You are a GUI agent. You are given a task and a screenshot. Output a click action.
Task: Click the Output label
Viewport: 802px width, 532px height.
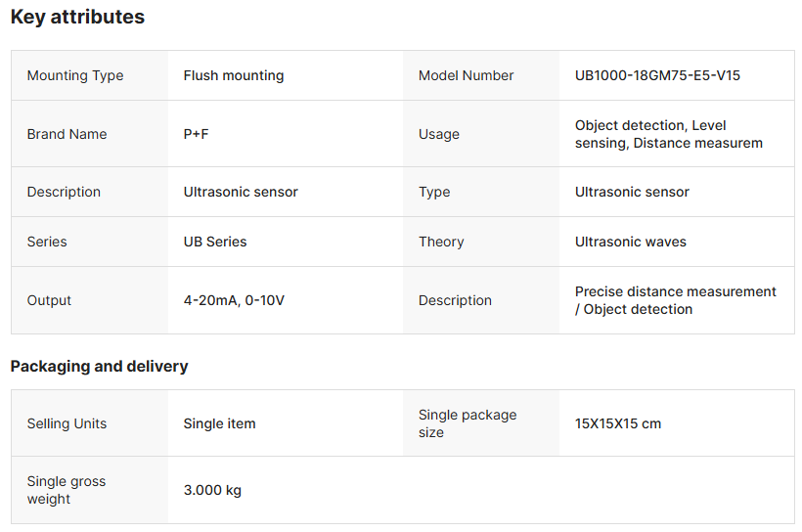(x=49, y=300)
